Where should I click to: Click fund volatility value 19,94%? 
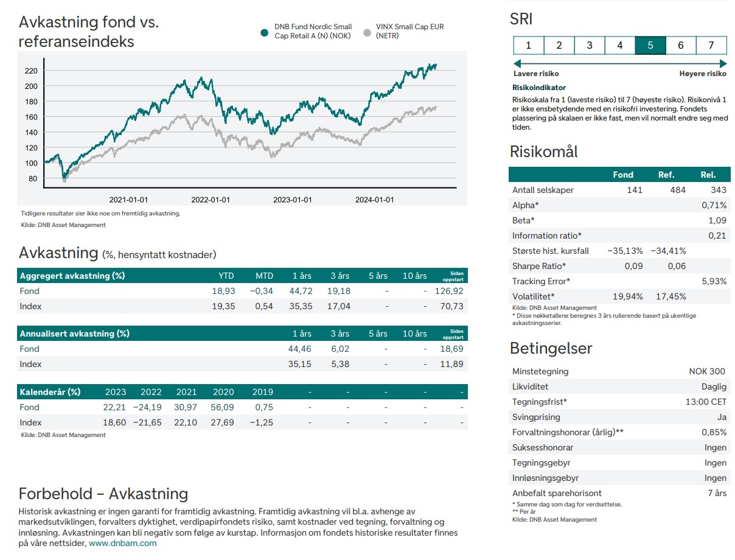tap(629, 296)
